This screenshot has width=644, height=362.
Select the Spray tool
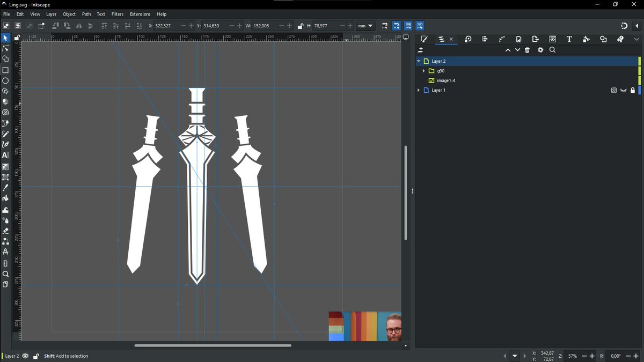pos(5,220)
